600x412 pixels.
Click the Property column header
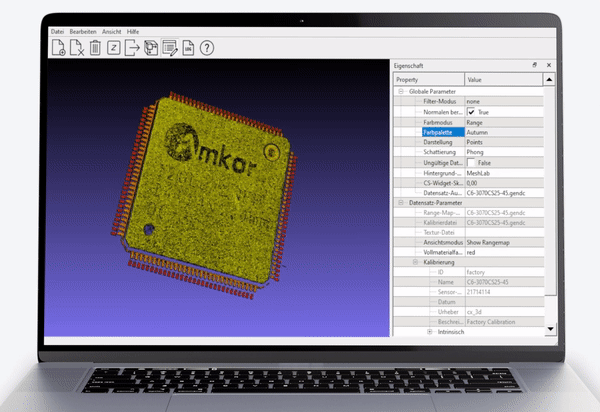(x=429, y=80)
